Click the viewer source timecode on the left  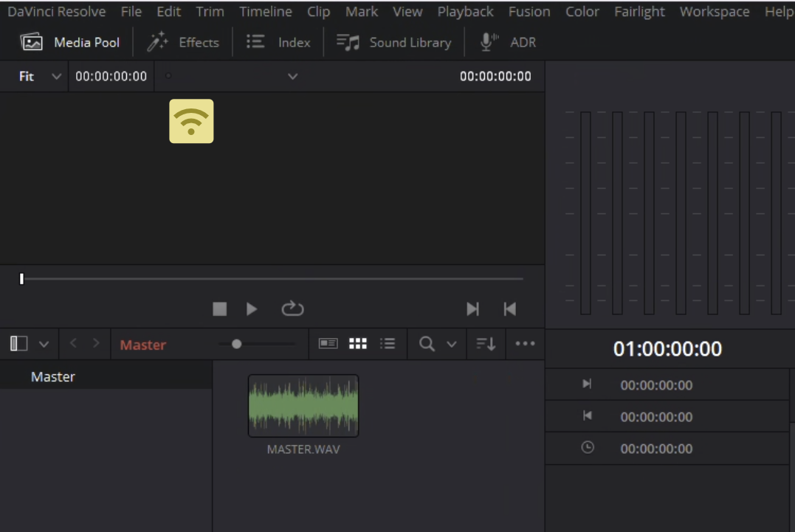111,77
